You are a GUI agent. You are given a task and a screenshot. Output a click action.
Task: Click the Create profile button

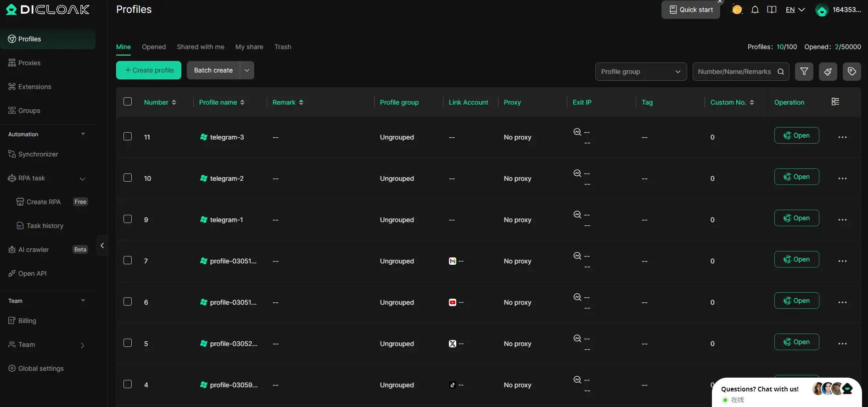(x=149, y=70)
